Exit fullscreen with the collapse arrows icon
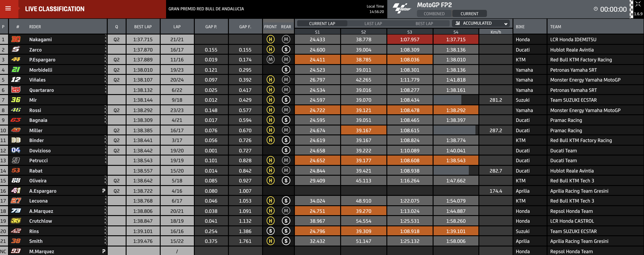Screen dimensions: 644x255 point(638,4)
